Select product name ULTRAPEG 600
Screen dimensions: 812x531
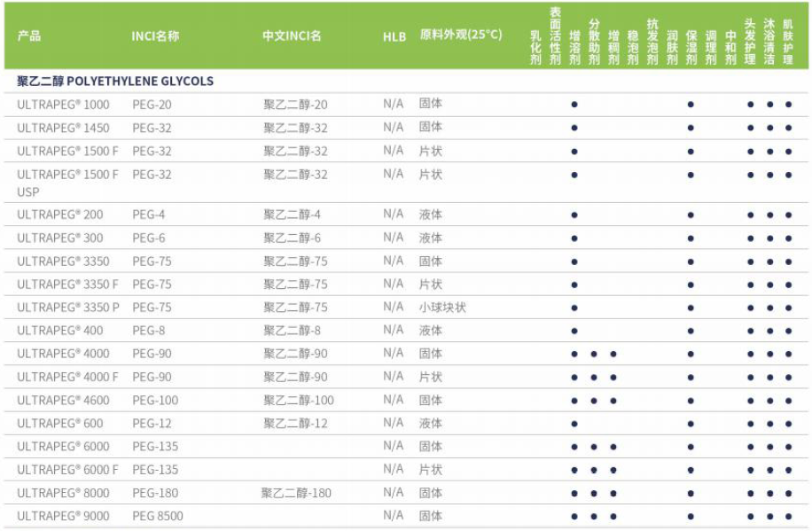pyautogui.click(x=60, y=423)
